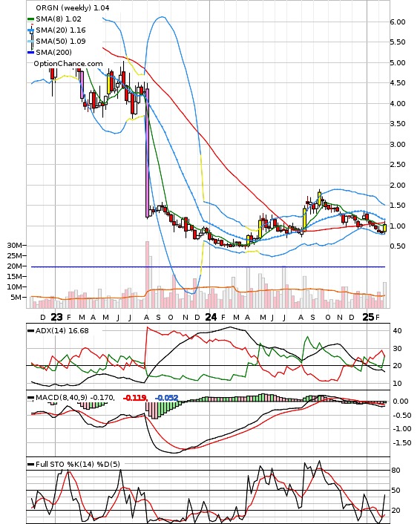This screenshot has height=524, width=420.
Task: Click the 6.00 price axis label
Action: coord(398,22)
